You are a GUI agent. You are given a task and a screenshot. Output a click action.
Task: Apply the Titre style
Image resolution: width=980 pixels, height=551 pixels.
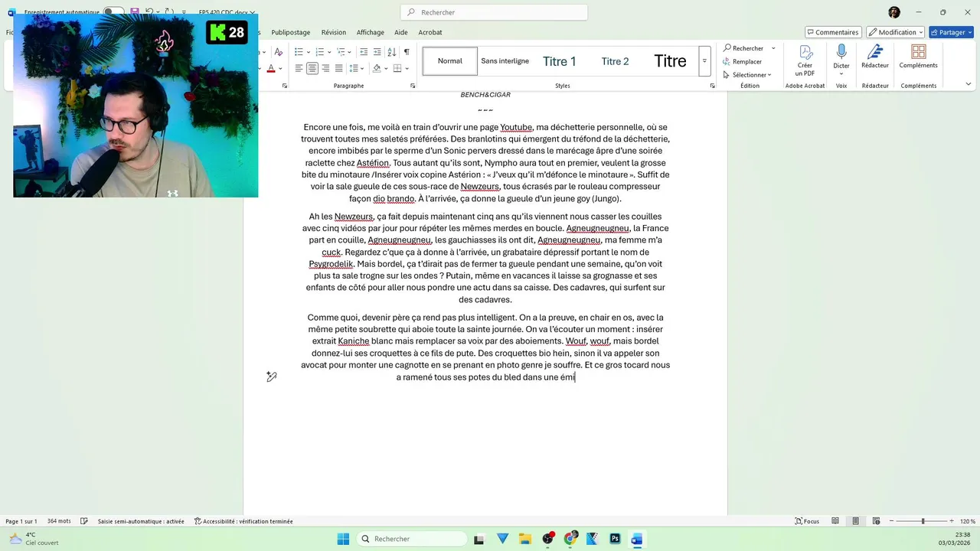(670, 61)
